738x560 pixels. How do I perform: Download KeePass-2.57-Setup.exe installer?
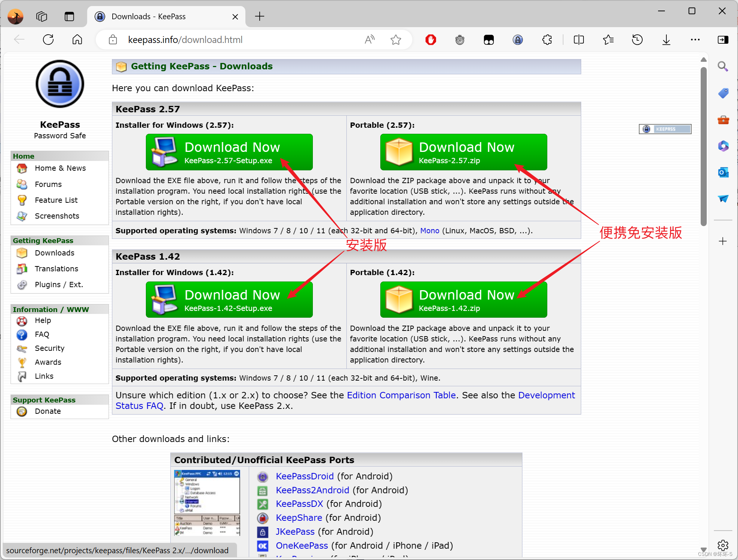click(x=229, y=152)
